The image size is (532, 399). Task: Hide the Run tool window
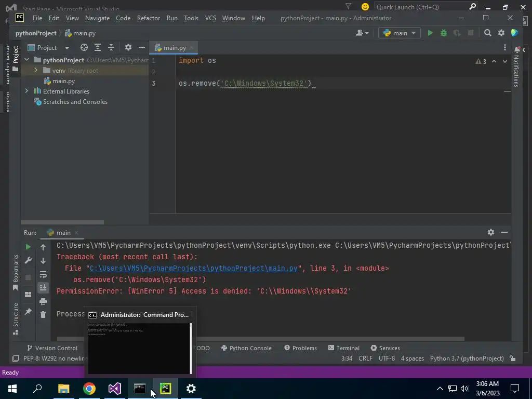click(x=504, y=232)
